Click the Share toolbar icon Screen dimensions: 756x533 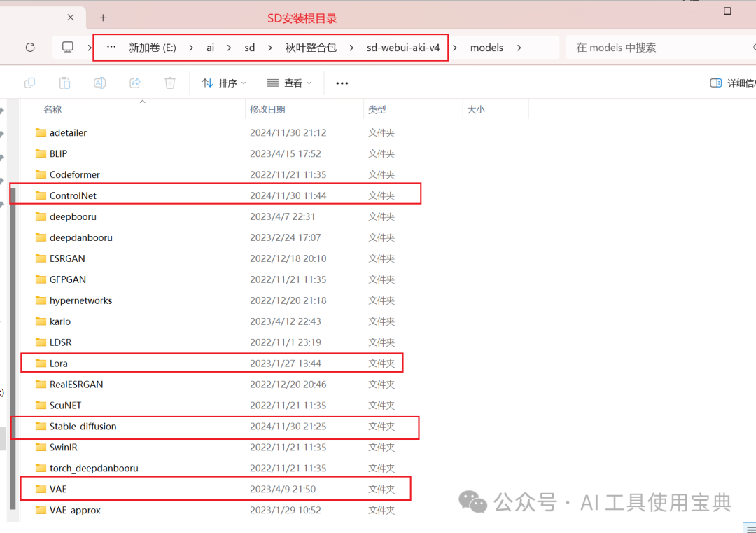(135, 83)
